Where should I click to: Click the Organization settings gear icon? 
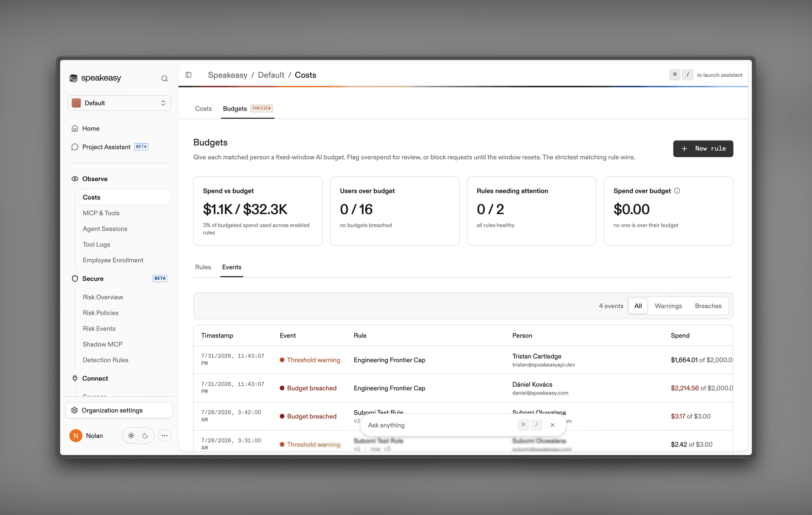point(75,410)
